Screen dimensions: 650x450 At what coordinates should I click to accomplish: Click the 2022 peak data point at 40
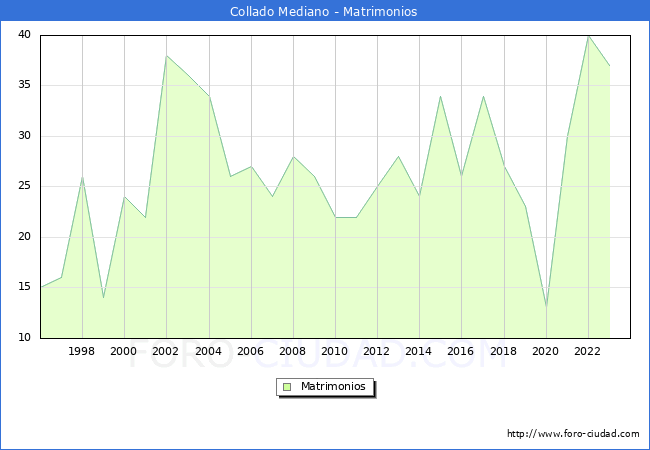589,36
